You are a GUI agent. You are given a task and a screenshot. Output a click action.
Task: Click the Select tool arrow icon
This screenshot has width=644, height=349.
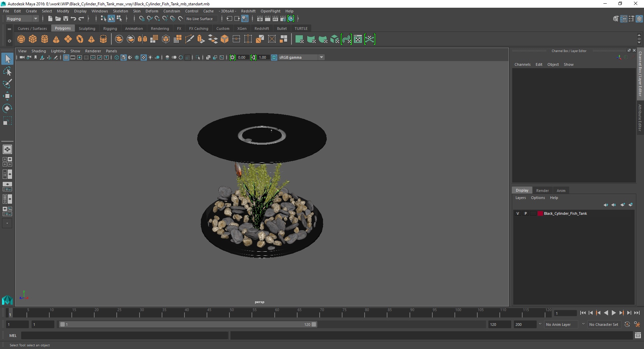[x=7, y=59]
